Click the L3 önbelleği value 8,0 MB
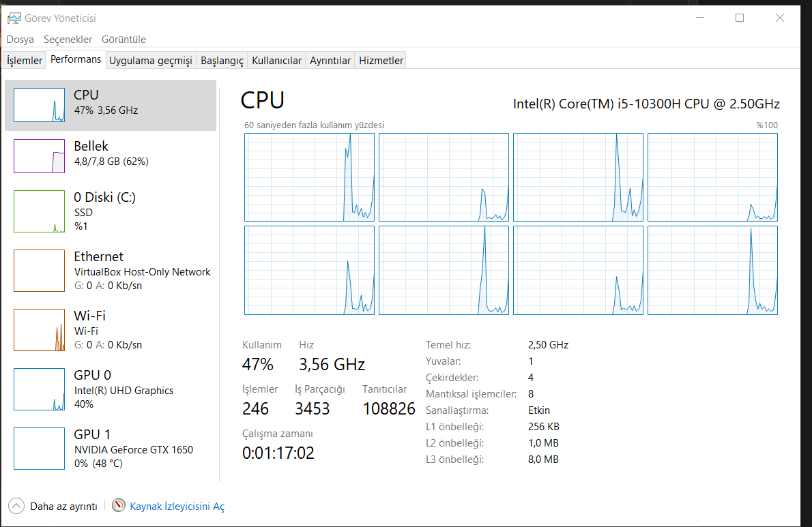Viewport: 812px width, 527px height. click(543, 460)
